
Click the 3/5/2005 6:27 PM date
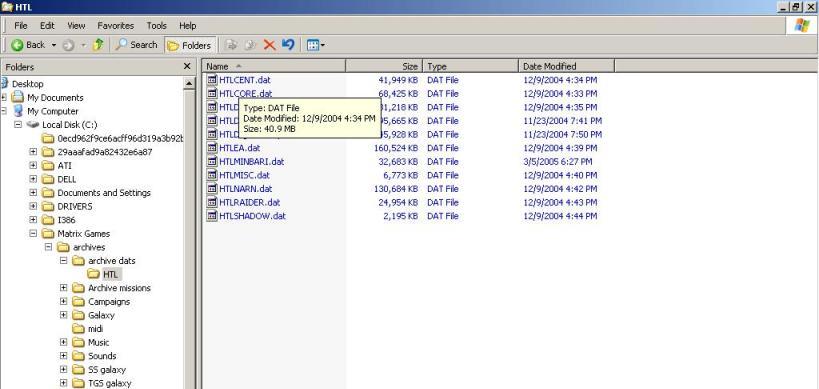(558, 161)
